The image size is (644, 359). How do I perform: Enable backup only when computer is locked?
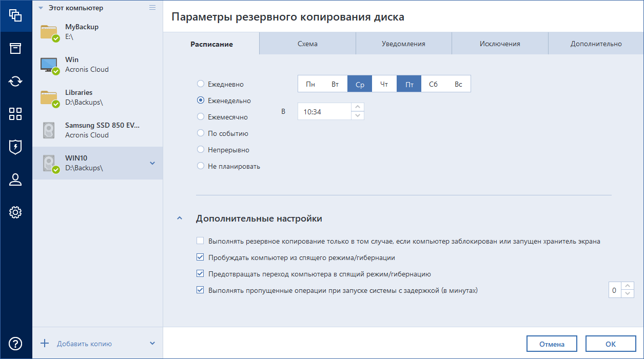(x=200, y=241)
